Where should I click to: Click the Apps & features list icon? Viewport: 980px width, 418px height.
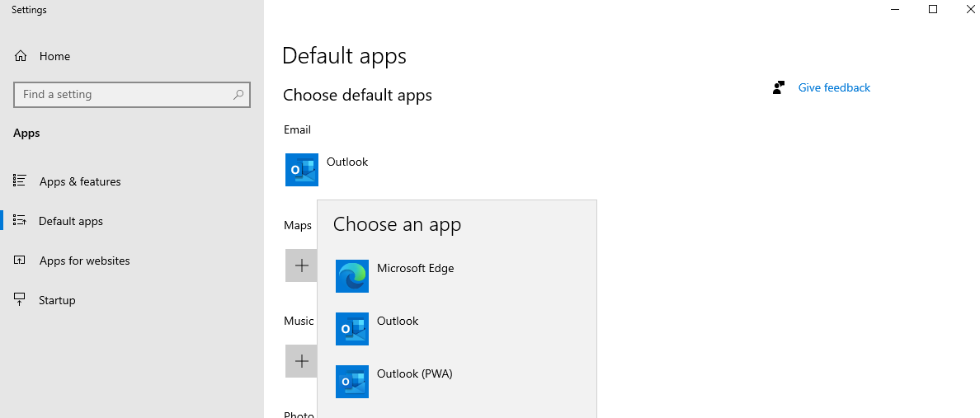coord(19,181)
